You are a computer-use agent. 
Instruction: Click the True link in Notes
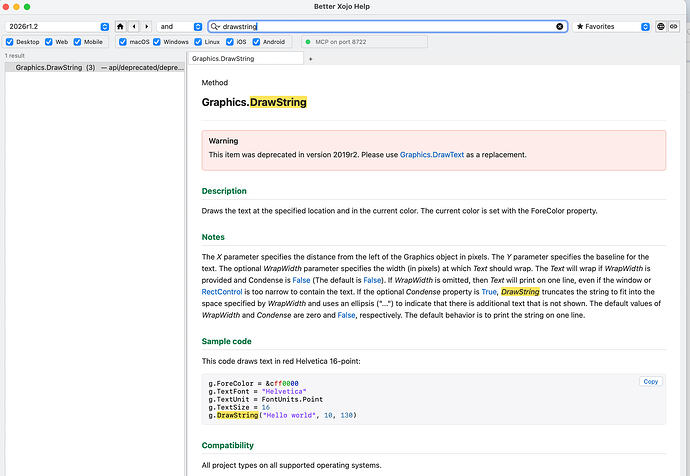pyautogui.click(x=488, y=292)
